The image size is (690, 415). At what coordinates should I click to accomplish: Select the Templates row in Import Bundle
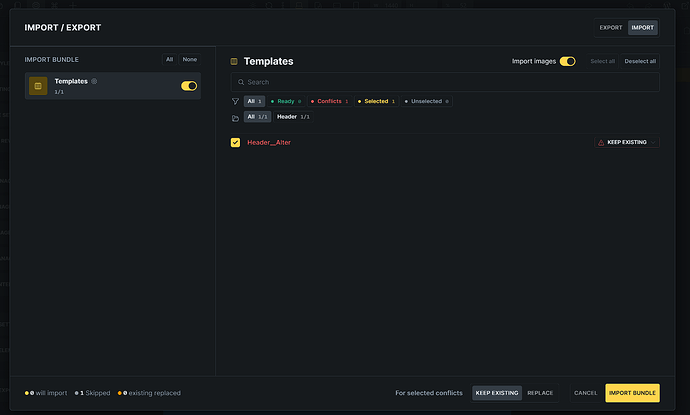[x=113, y=86]
